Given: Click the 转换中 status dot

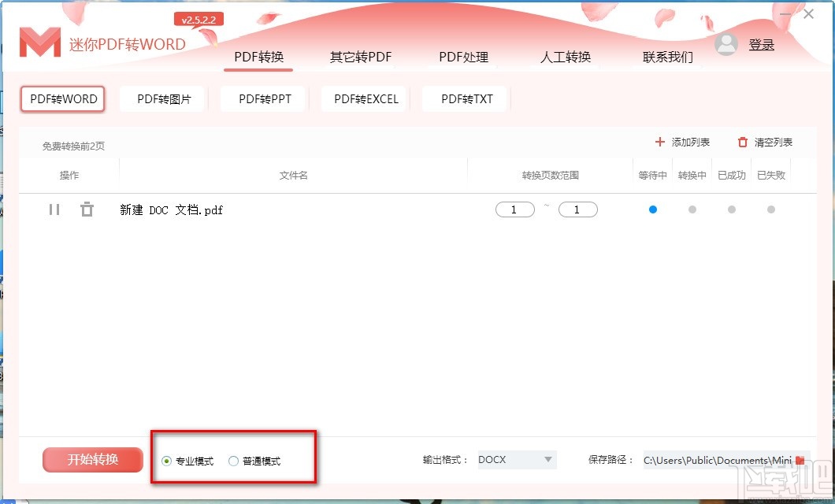Looking at the screenshot, I should (692, 209).
